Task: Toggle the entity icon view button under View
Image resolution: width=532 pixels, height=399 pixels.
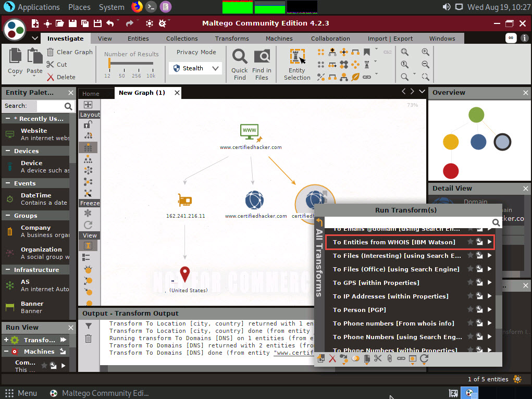Action: click(x=88, y=246)
